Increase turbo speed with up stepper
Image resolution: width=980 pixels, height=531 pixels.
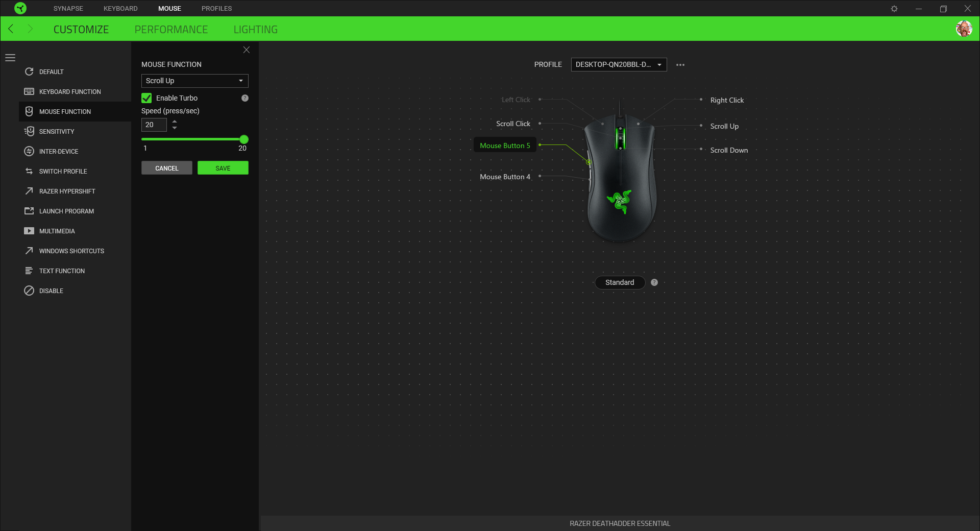pos(175,122)
